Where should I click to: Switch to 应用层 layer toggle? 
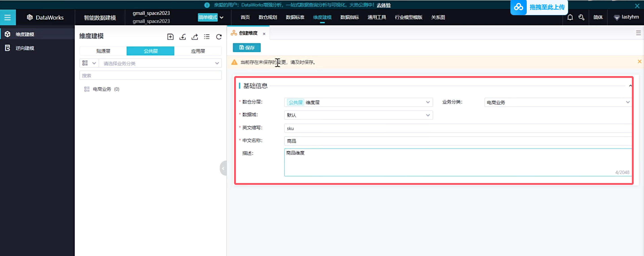[x=198, y=51]
